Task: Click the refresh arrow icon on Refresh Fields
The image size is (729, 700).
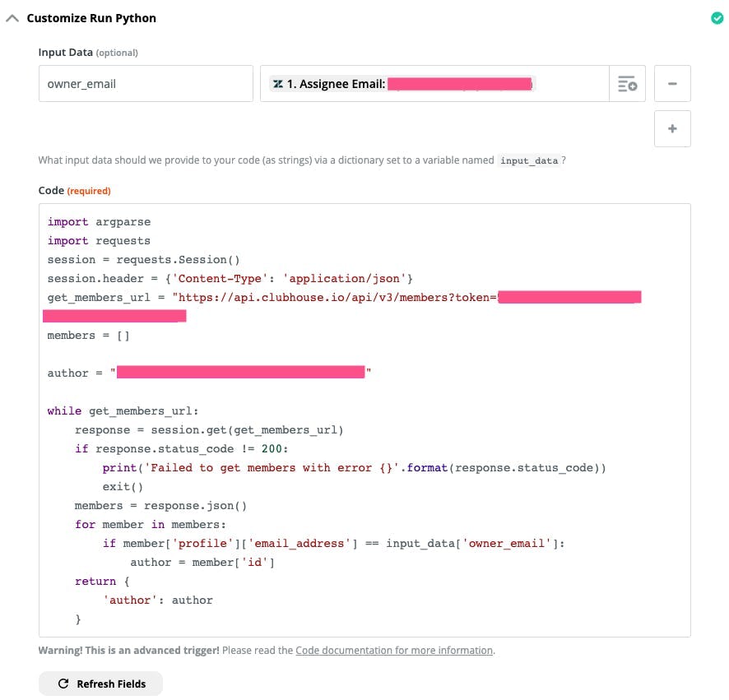Action: click(63, 684)
